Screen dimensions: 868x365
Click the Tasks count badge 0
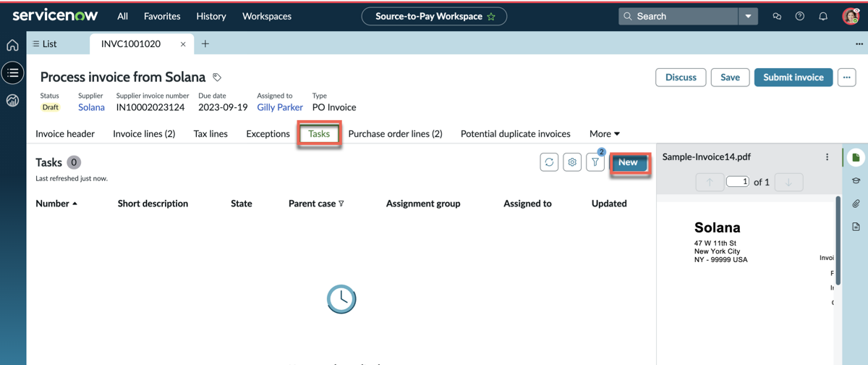(x=74, y=162)
